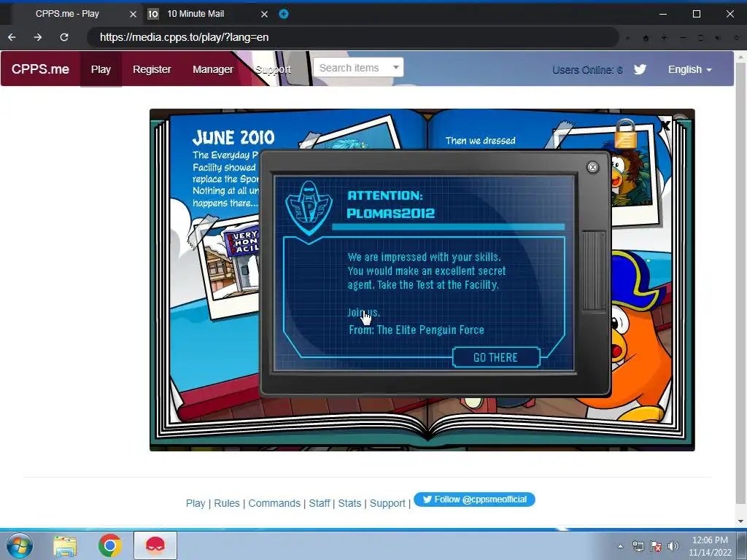
Task: Show hidden system tray icons
Action: (x=620, y=546)
